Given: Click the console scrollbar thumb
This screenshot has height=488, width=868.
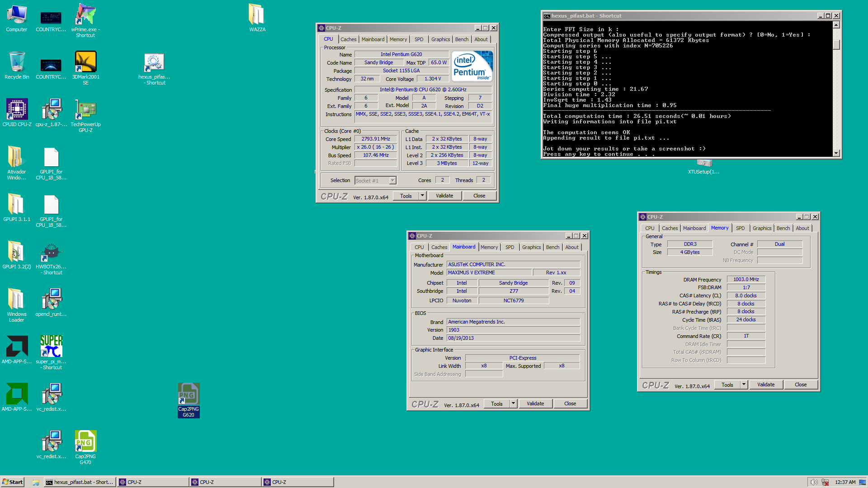Looking at the screenshot, I should tap(836, 45).
